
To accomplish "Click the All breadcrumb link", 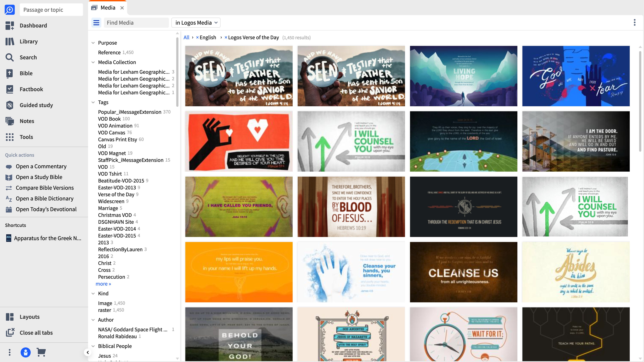I will pyautogui.click(x=186, y=38).
